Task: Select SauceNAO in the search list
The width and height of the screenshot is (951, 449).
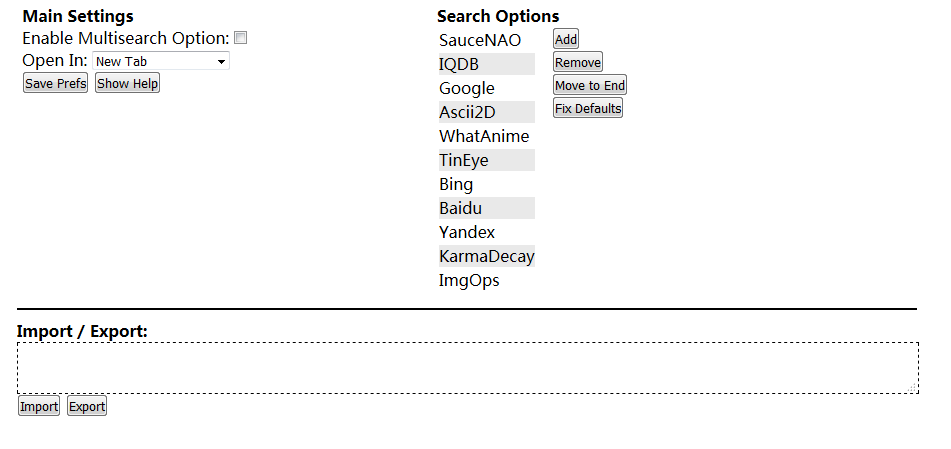Action: tap(480, 40)
